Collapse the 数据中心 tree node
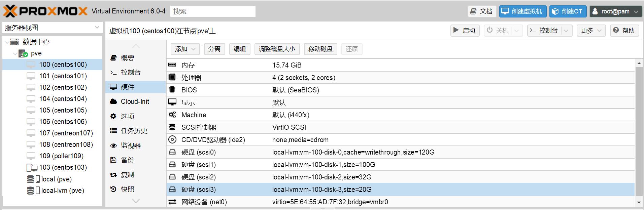This screenshot has height=210, width=644. click(7, 42)
